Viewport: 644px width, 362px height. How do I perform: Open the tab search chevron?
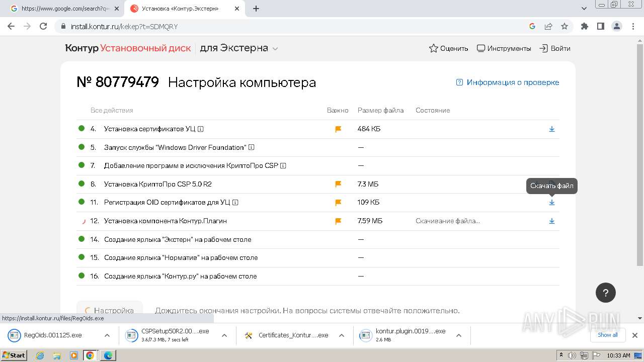point(584,9)
